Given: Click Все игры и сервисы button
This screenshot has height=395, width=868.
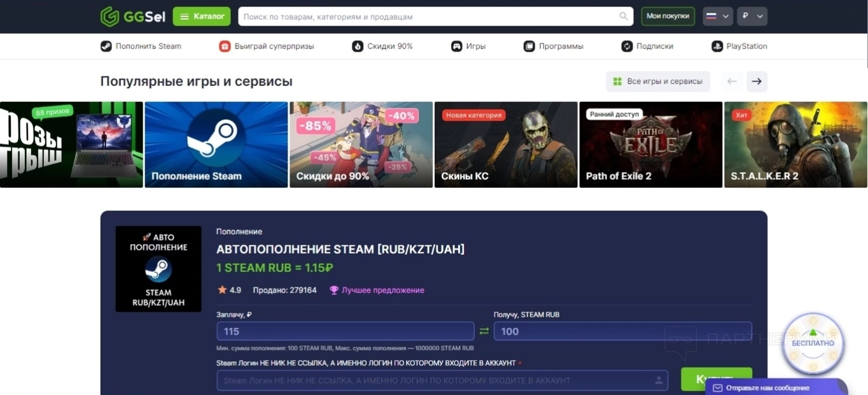Looking at the screenshot, I should point(658,82).
